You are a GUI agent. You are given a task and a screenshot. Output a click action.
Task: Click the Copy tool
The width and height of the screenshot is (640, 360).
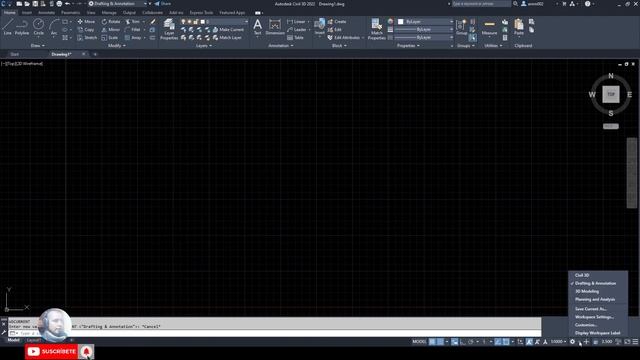[86, 30]
